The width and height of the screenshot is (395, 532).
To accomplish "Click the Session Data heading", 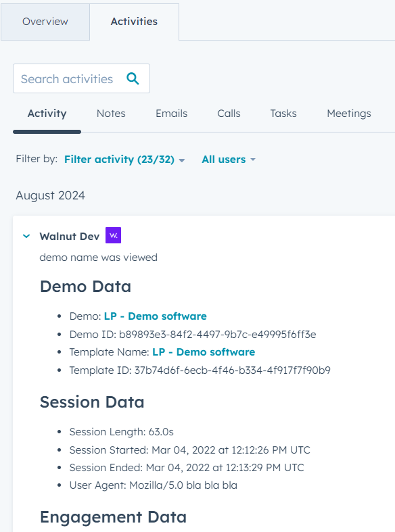I will click(x=92, y=402).
